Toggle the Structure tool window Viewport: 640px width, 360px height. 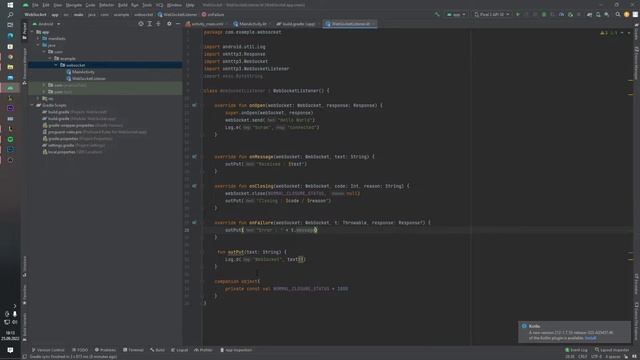(24, 266)
